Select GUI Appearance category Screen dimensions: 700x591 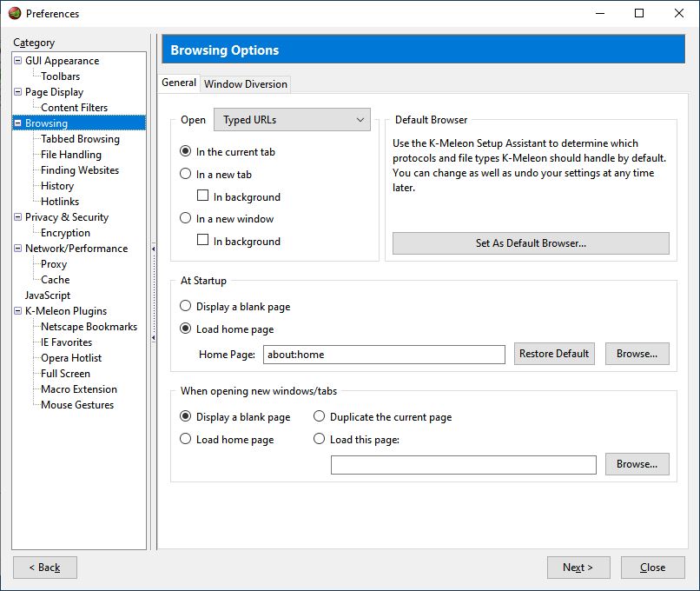click(x=62, y=61)
